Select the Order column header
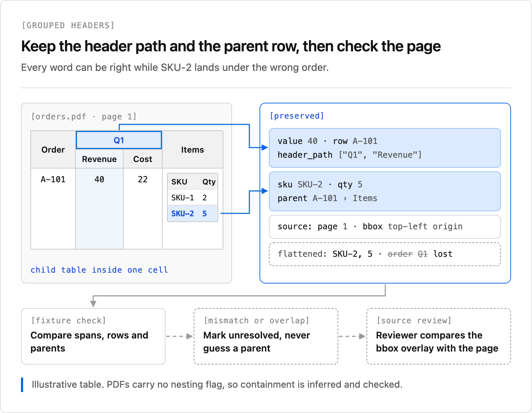 point(53,150)
